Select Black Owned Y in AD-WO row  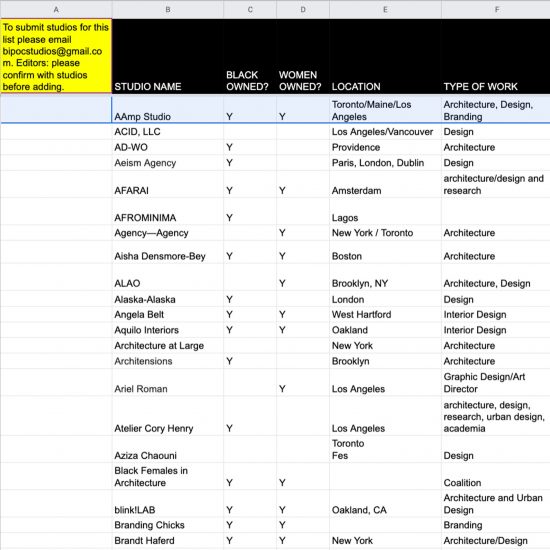pyautogui.click(x=250, y=147)
